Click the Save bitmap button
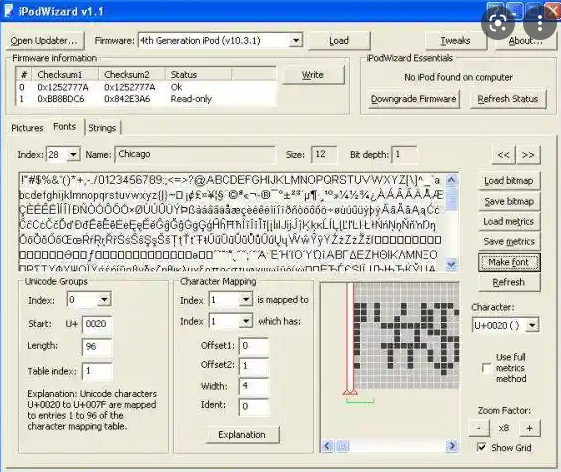The height and width of the screenshot is (472, 561). pyautogui.click(x=509, y=201)
